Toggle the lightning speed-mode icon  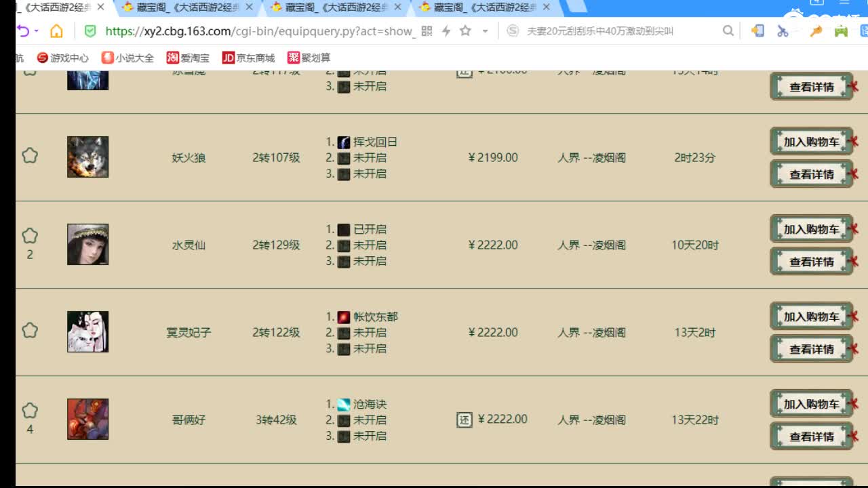point(446,31)
